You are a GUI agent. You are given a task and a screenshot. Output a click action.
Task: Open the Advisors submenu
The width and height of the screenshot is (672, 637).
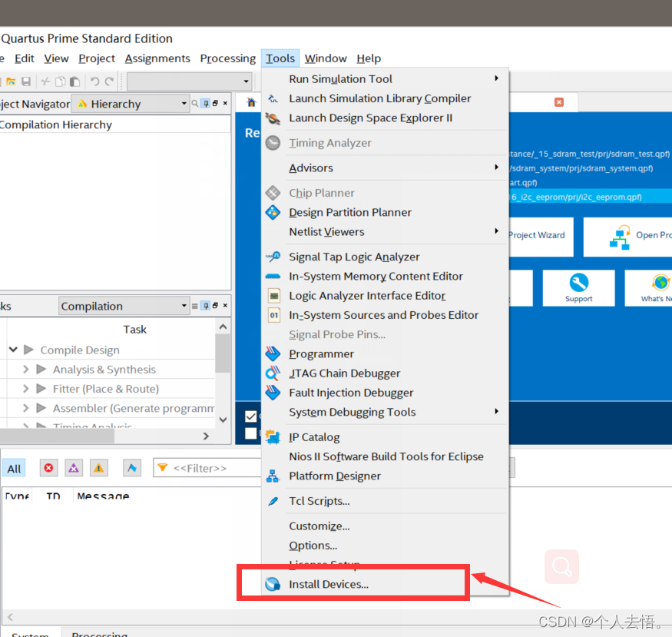[x=385, y=168]
